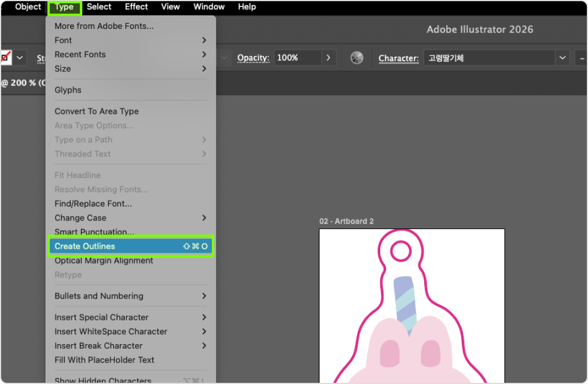Image resolution: width=588 pixels, height=384 pixels.
Task: Open the Character font family dropdown
Action: 562,58
